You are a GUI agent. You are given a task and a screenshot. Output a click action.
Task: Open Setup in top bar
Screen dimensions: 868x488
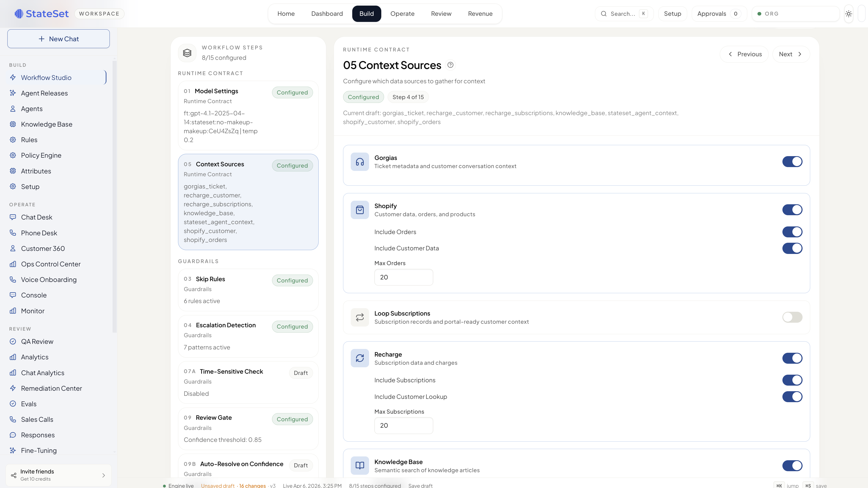(673, 14)
